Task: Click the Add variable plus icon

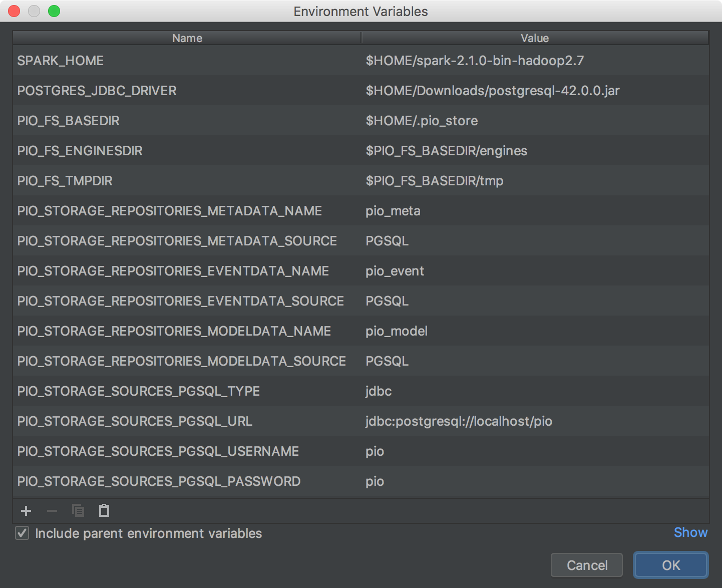Action: (26, 511)
